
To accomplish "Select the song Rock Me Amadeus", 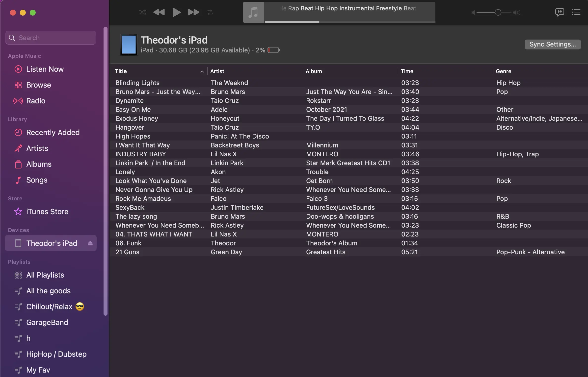I will point(349,199).
